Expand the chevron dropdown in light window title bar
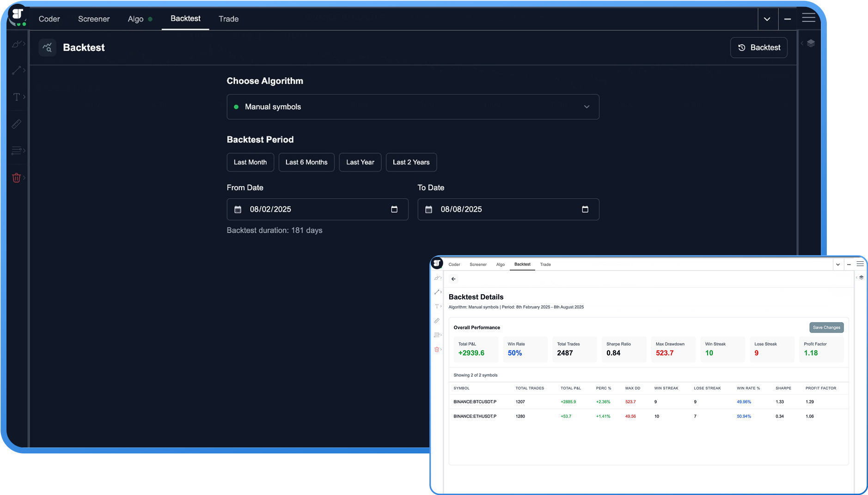 (837, 265)
